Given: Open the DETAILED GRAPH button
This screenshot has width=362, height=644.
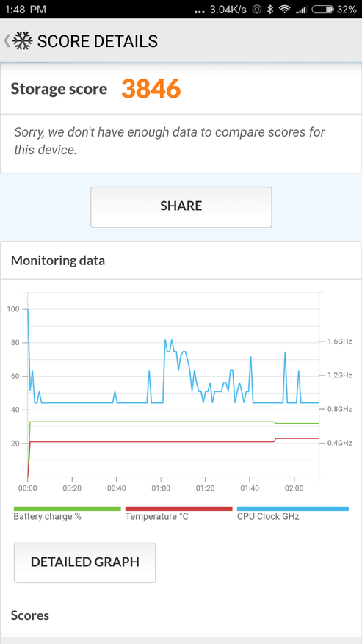Looking at the screenshot, I should coord(84,562).
